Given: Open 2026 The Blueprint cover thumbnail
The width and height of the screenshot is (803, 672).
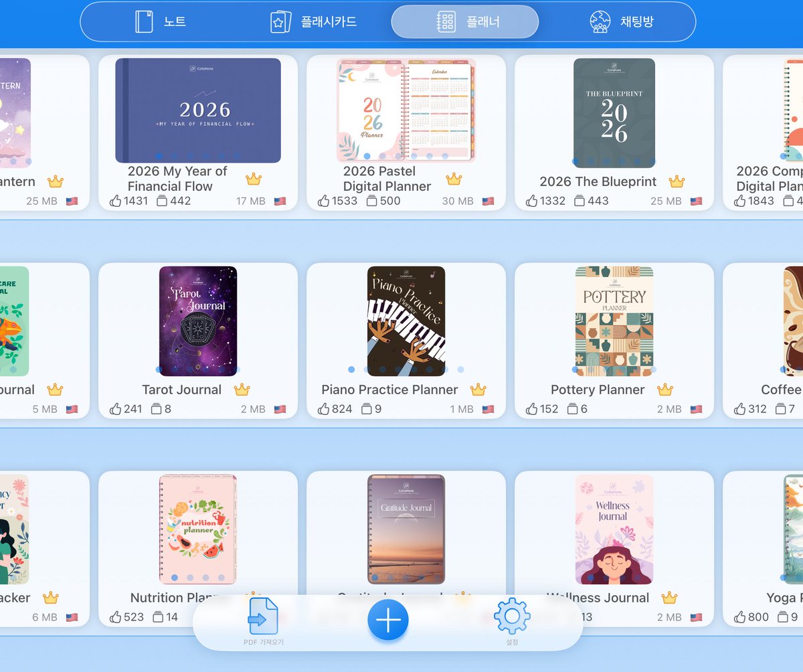Looking at the screenshot, I should [614, 112].
